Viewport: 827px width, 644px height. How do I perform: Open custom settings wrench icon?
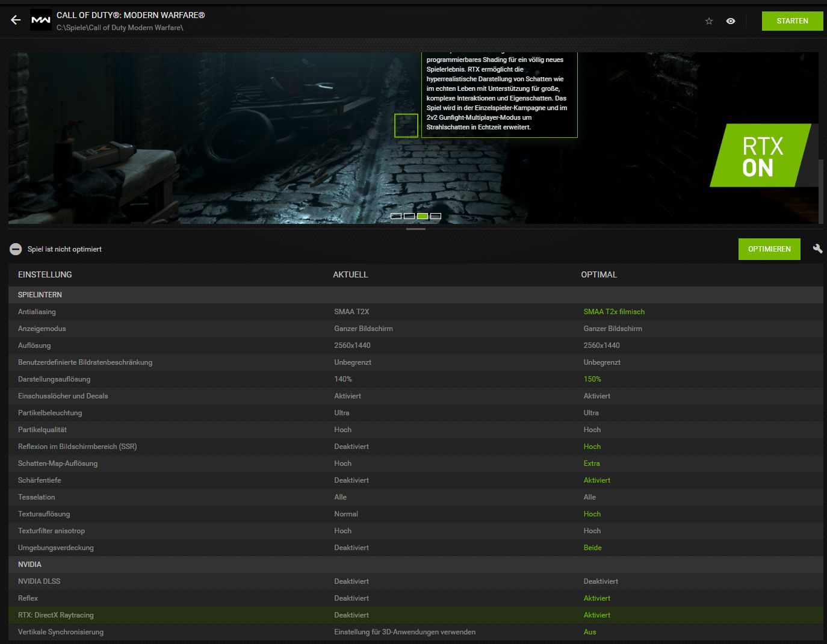coord(817,249)
